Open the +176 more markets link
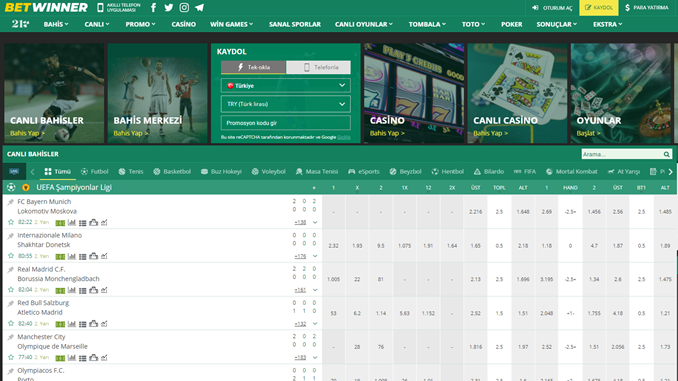 coord(300,256)
